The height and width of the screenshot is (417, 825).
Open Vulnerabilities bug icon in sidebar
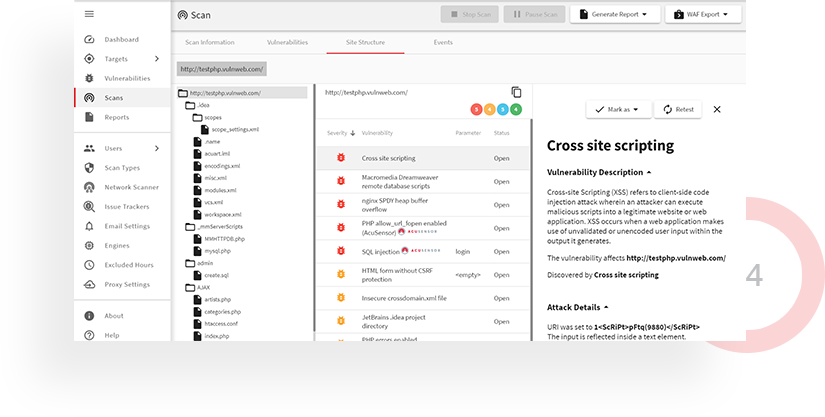tap(89, 78)
